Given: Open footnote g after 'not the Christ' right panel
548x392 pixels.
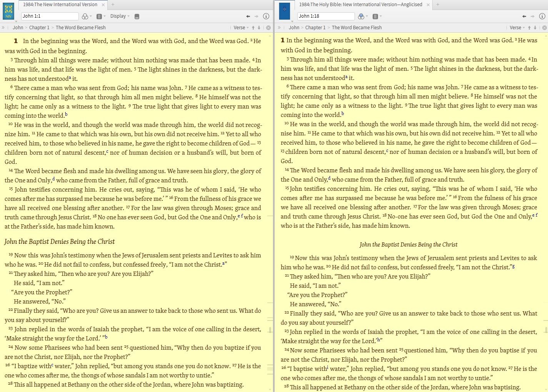Looking at the screenshot, I should click(513, 266).
